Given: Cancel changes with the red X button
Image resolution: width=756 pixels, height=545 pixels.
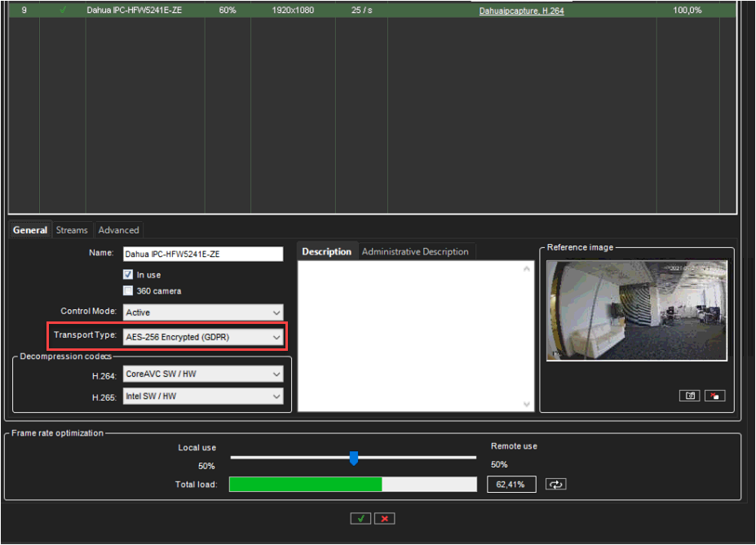Looking at the screenshot, I should click(385, 518).
